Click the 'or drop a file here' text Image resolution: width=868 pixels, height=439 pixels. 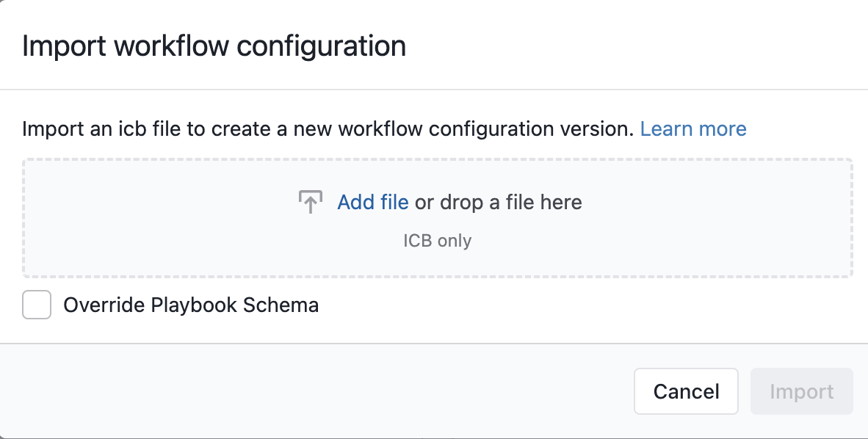pos(498,203)
